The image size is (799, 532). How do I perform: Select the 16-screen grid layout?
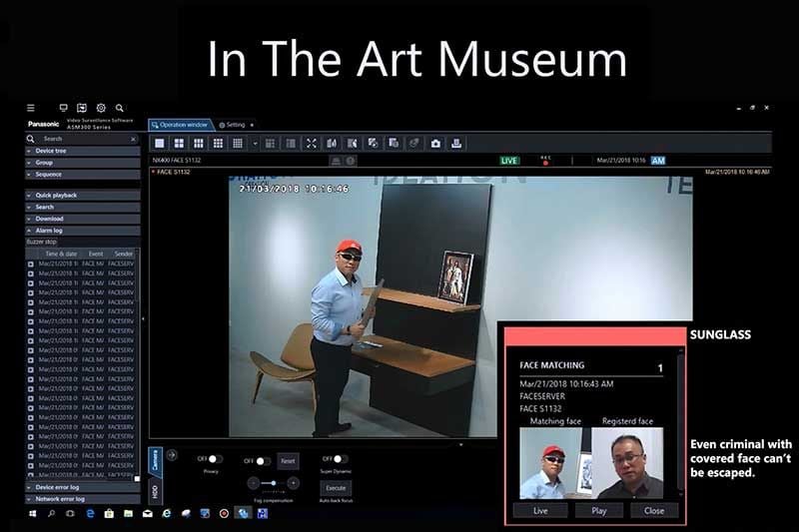[x=218, y=144]
